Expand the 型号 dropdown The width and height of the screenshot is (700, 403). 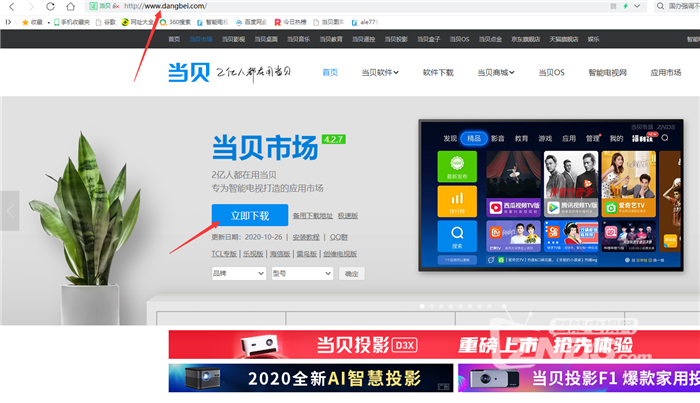click(302, 273)
